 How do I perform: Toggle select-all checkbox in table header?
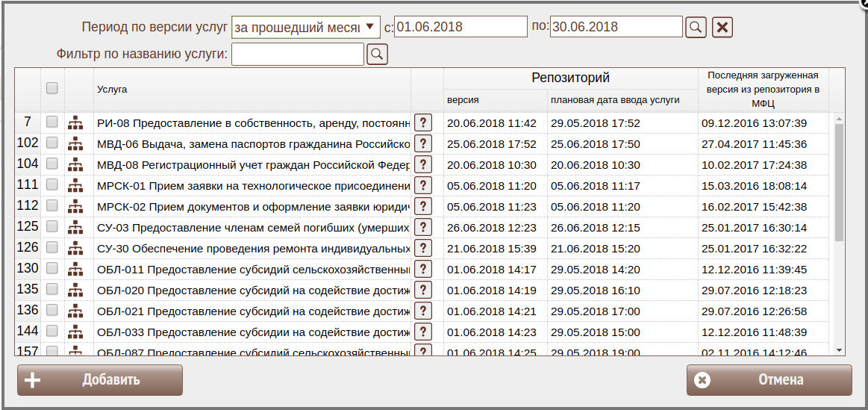(52, 88)
